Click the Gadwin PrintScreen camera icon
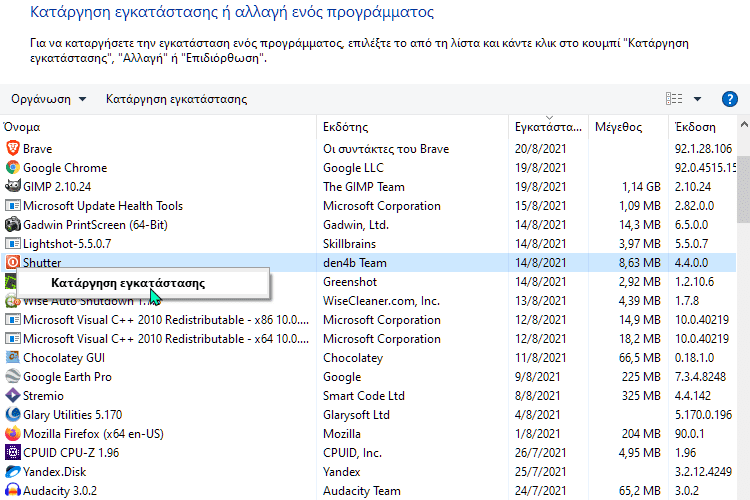The image size is (750, 500). [12, 224]
